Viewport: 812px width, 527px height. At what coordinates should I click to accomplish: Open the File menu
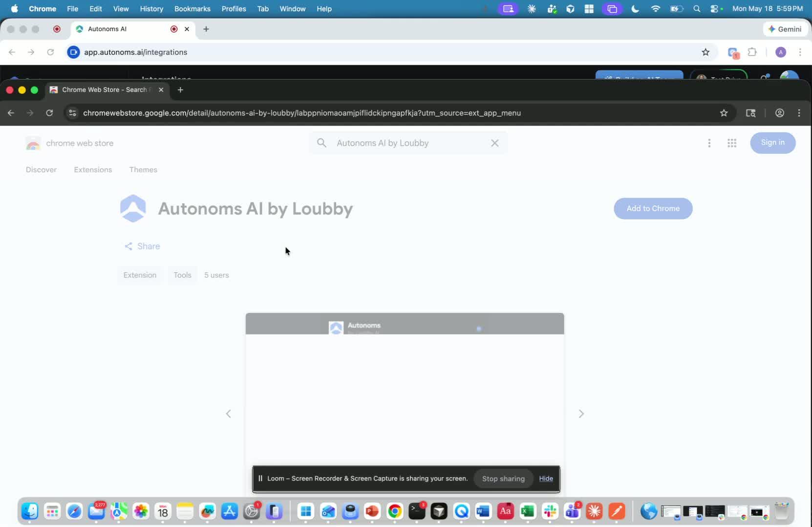[x=72, y=9]
